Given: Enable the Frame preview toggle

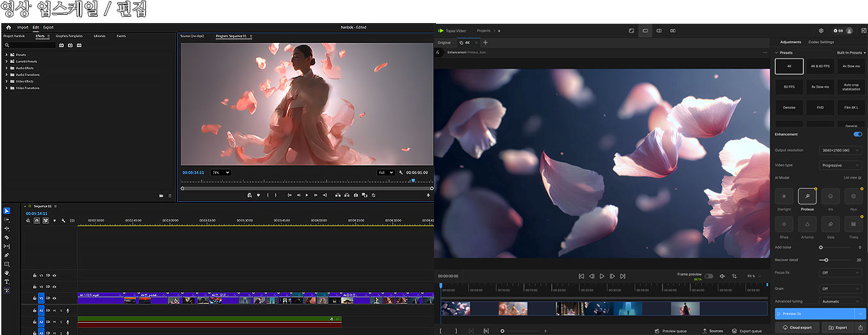Looking at the screenshot, I should tap(709, 275).
